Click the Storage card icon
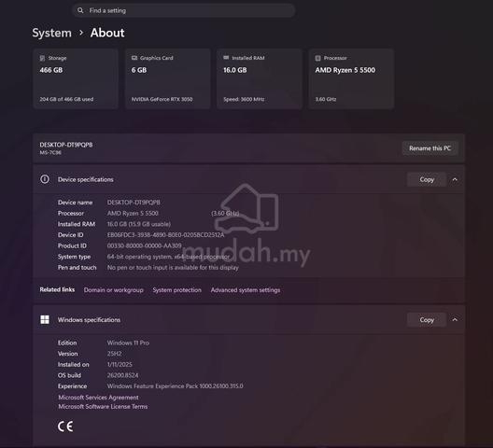493x448 pixels. click(x=42, y=58)
